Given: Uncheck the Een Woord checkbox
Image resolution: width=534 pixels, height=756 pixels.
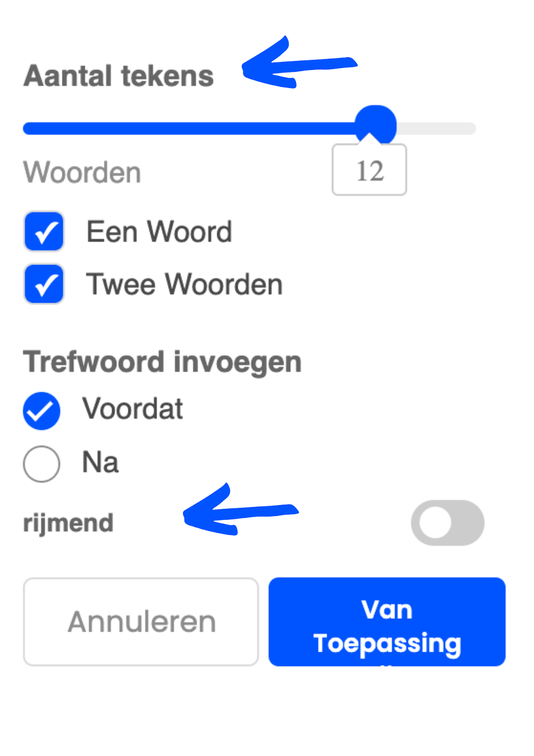Looking at the screenshot, I should pos(44,232).
